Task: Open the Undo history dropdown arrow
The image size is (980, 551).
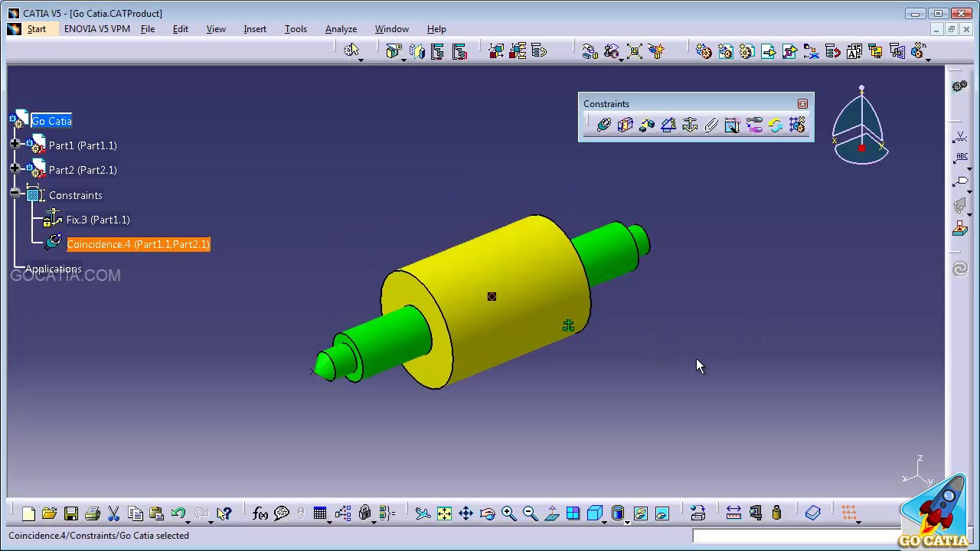Action: (x=188, y=522)
